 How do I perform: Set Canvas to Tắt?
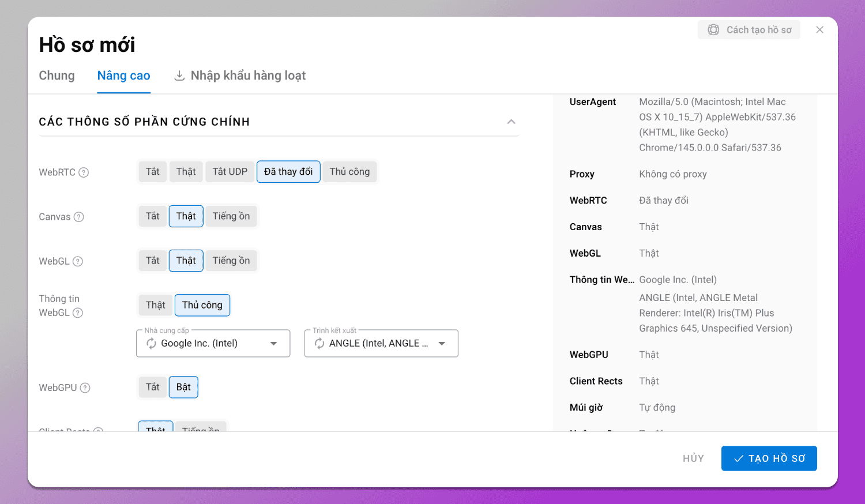pyautogui.click(x=153, y=216)
